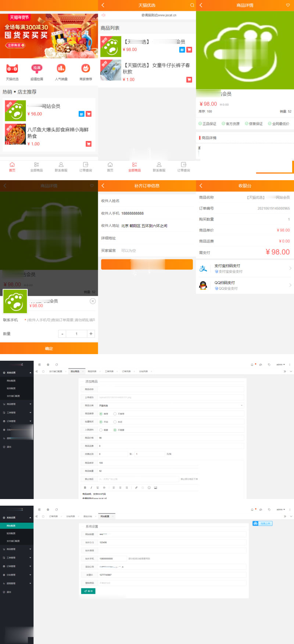Click cart icon beside 八爪鱼大爆头 product

[89, 144]
